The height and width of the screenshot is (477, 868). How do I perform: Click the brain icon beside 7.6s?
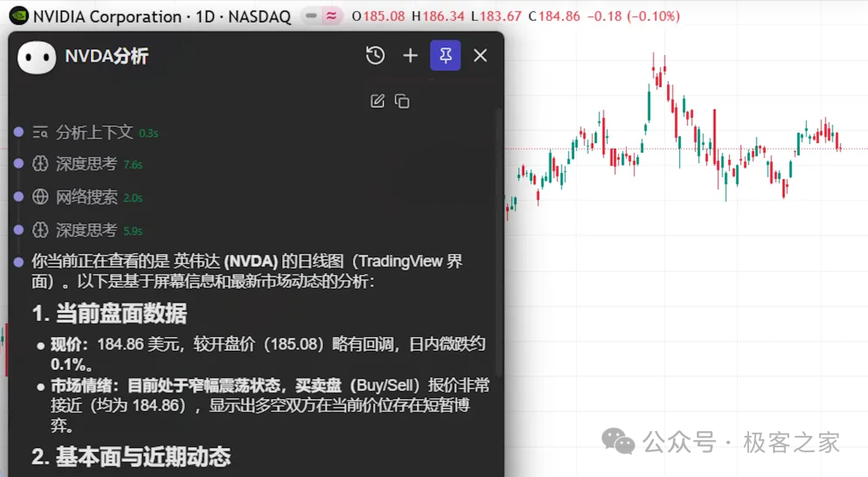[40, 164]
